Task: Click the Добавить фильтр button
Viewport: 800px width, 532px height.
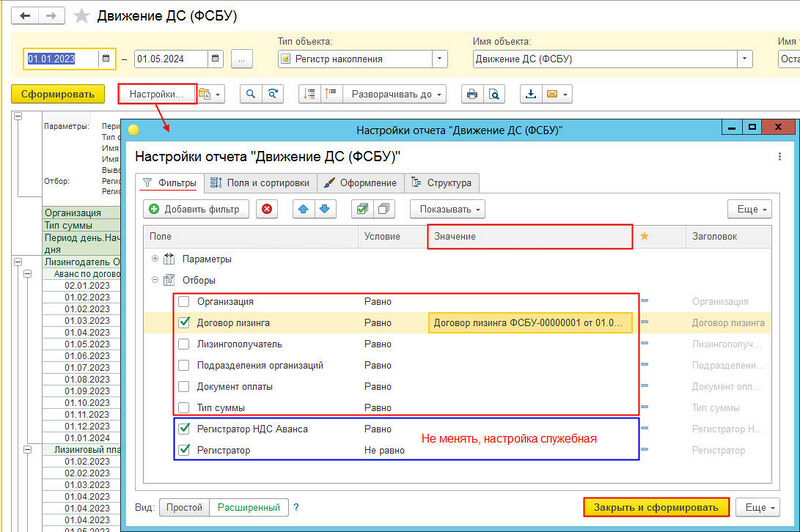Action: point(195,209)
